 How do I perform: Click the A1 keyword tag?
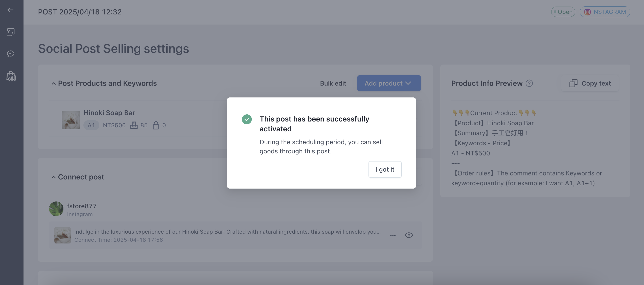click(x=91, y=125)
